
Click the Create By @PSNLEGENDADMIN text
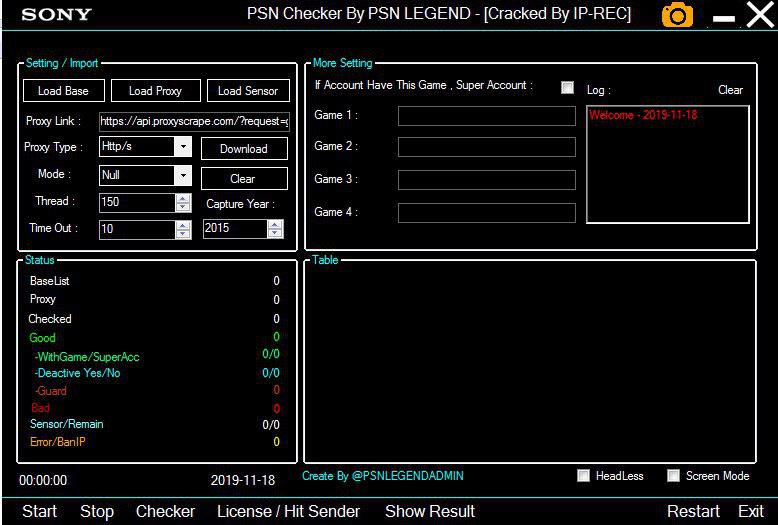click(x=383, y=476)
